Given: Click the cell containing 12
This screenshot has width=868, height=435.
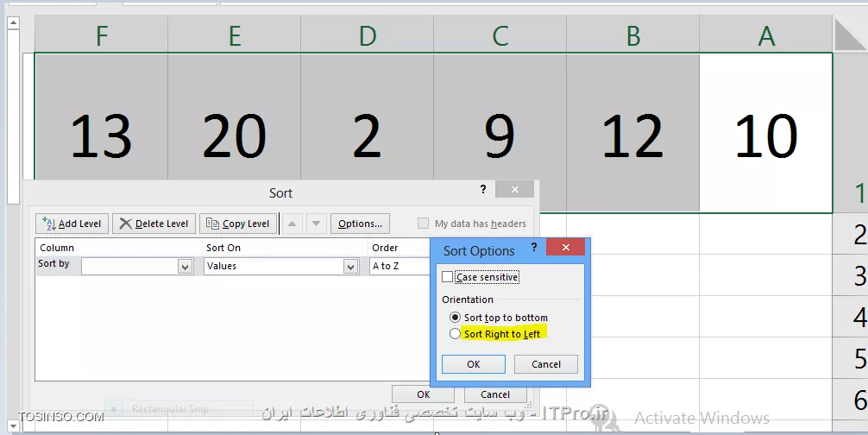Looking at the screenshot, I should point(633,133).
